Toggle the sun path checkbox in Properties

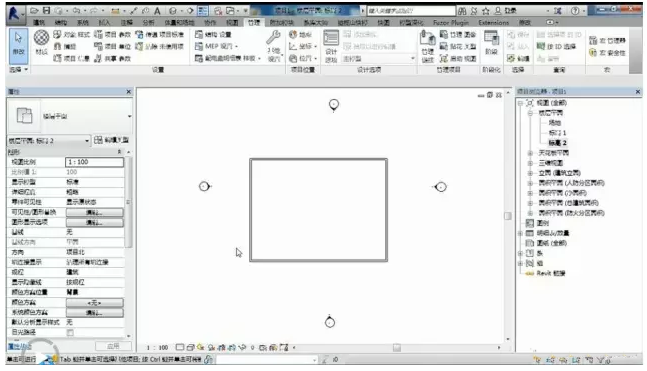click(70, 333)
